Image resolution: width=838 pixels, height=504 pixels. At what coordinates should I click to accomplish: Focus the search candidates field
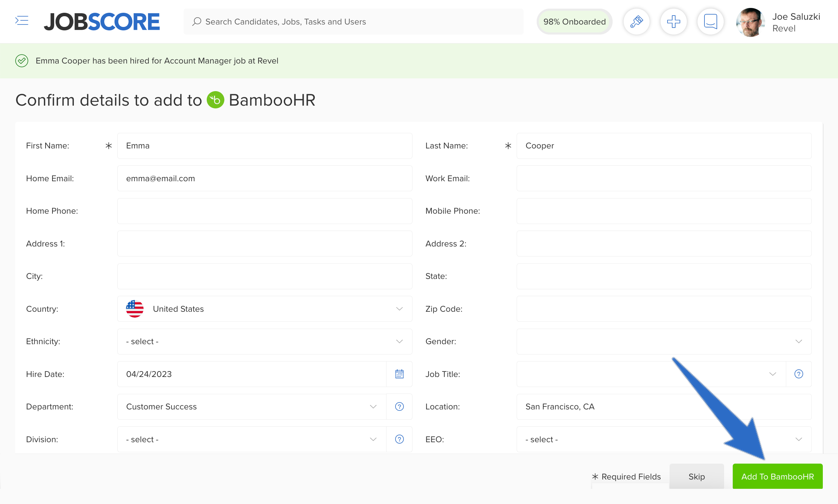coord(353,21)
